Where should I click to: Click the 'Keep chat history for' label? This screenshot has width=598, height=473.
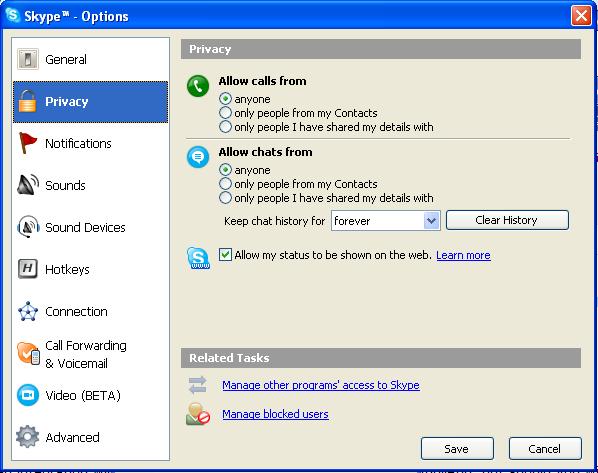click(275, 221)
